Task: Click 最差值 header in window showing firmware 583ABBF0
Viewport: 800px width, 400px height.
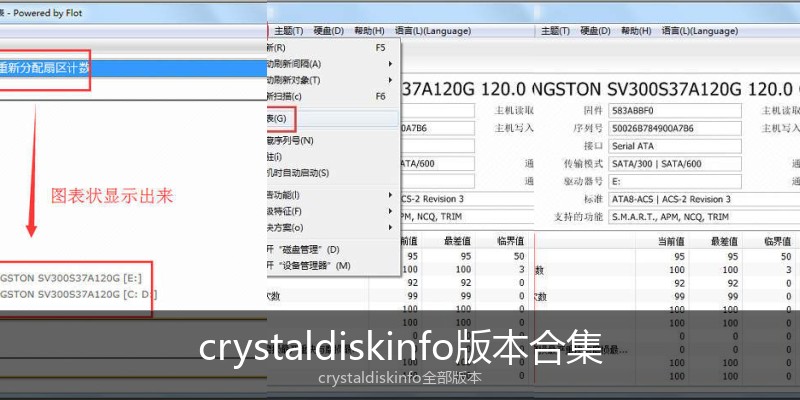Action: (724, 241)
